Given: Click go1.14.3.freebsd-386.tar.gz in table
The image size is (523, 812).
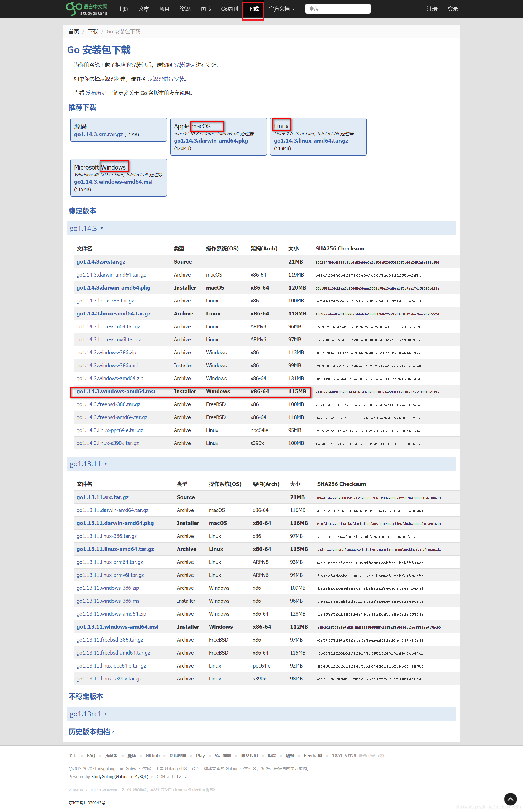Looking at the screenshot, I should [108, 404].
